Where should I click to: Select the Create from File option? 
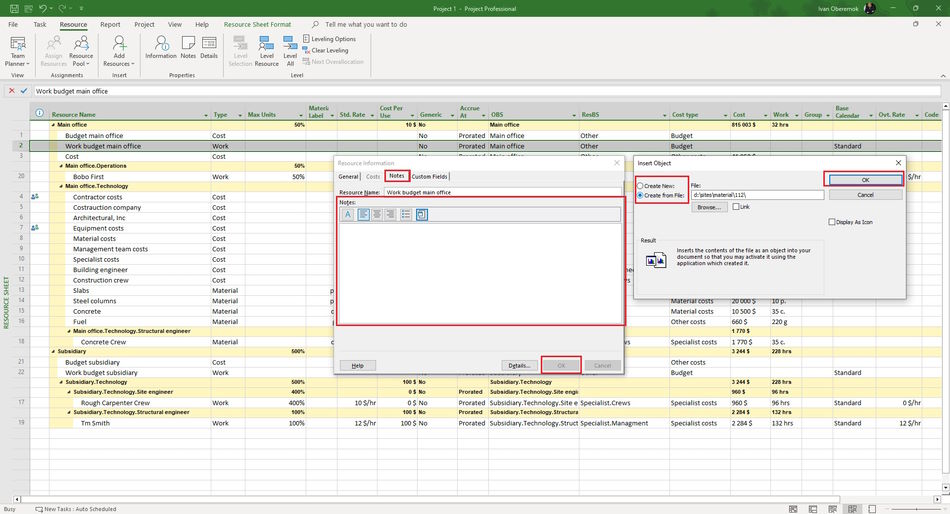(x=640, y=195)
